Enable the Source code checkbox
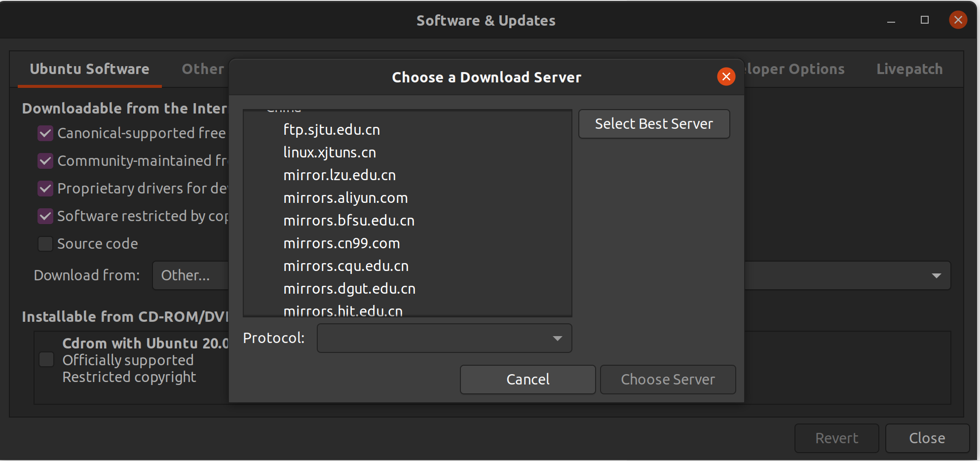Screen dimensions: 980x461 tap(45, 244)
